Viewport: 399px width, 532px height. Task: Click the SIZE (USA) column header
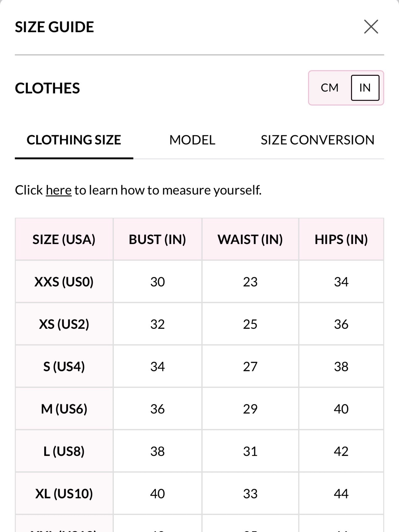[x=64, y=239]
